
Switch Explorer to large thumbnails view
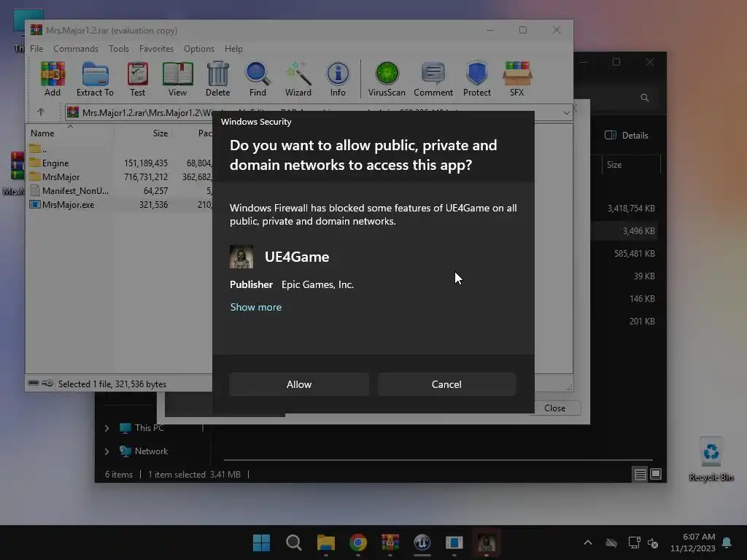656,474
